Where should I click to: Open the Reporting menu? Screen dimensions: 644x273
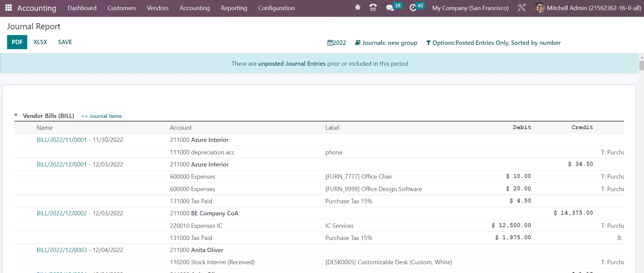[x=234, y=8]
